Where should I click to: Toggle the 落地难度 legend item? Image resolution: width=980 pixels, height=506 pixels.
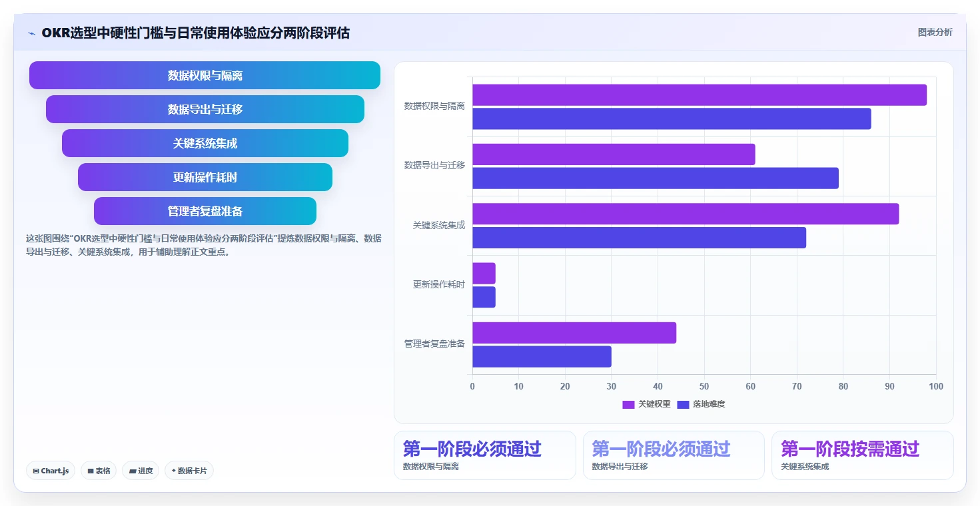(701, 404)
